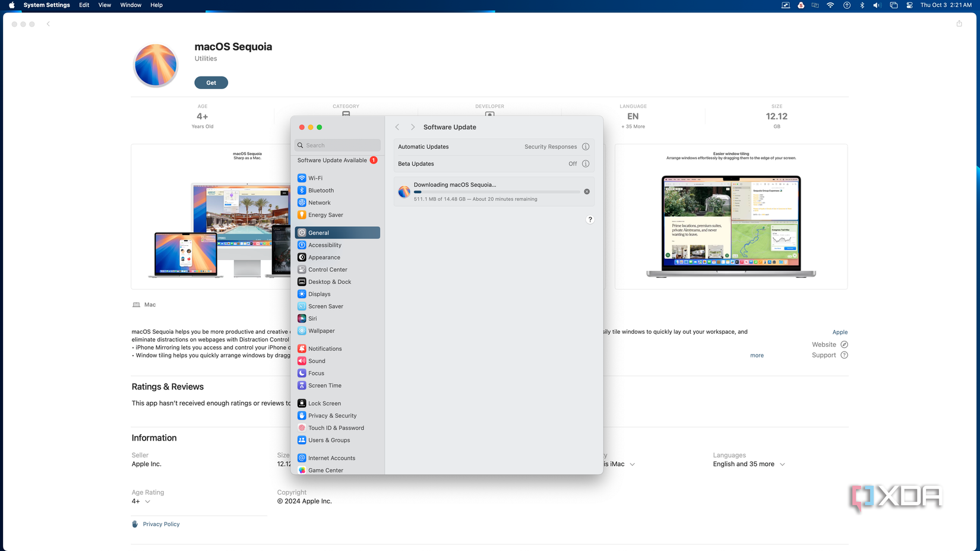
Task: Open Control Center settings
Action: [337, 270]
